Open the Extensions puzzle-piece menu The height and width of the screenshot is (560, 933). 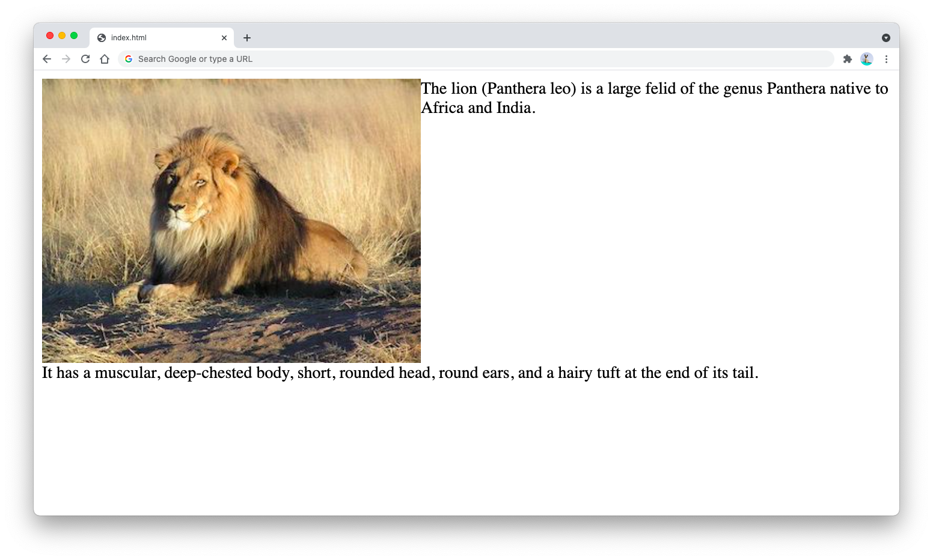(x=848, y=59)
